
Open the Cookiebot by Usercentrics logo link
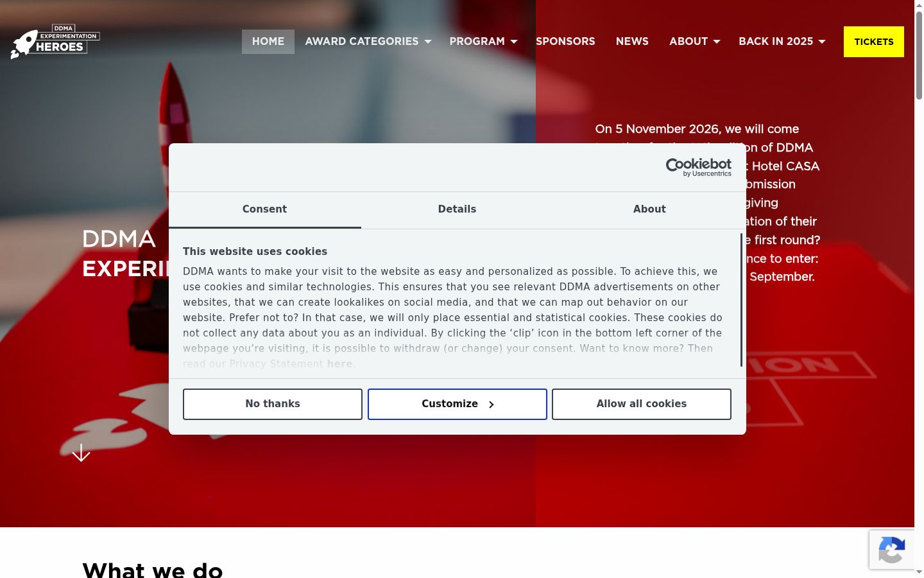pyautogui.click(x=698, y=167)
